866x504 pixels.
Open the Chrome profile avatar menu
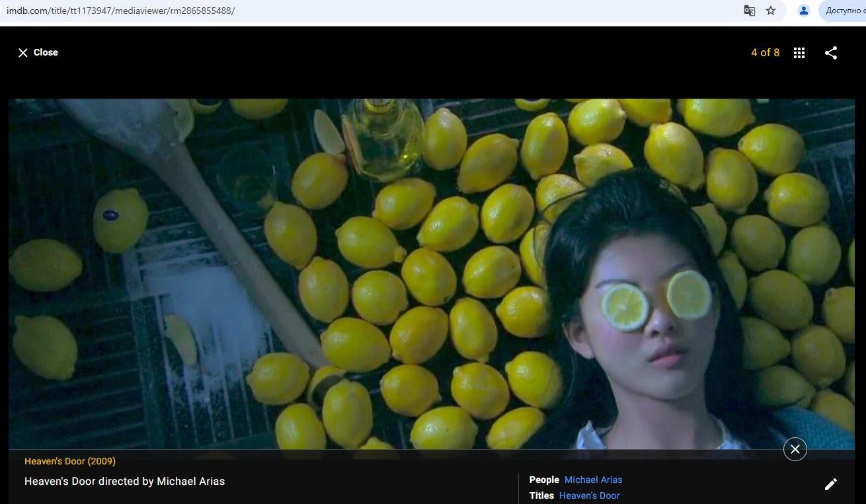(x=804, y=11)
